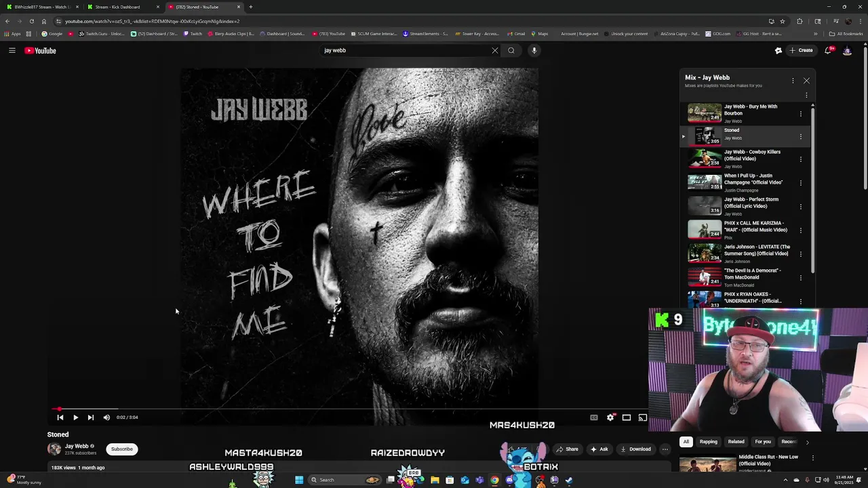Reload the page with the refresh button
This screenshot has height=488, width=868.
pos(31,21)
